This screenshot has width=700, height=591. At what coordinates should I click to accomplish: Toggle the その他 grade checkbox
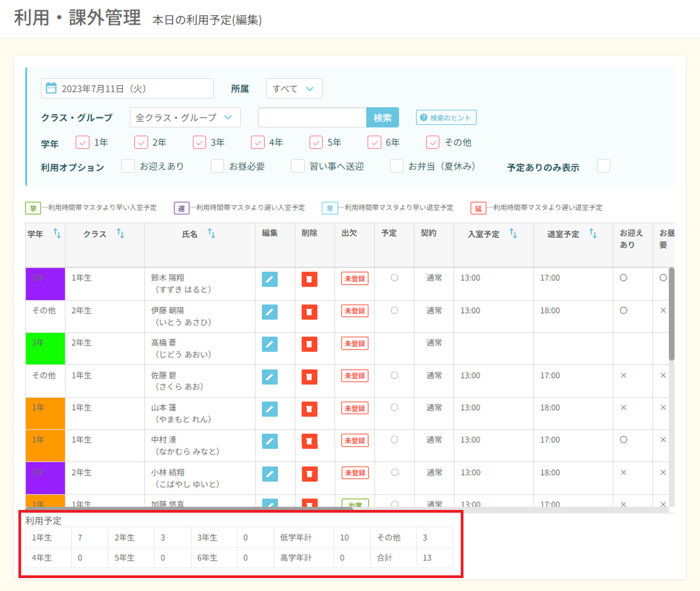pyautogui.click(x=433, y=142)
